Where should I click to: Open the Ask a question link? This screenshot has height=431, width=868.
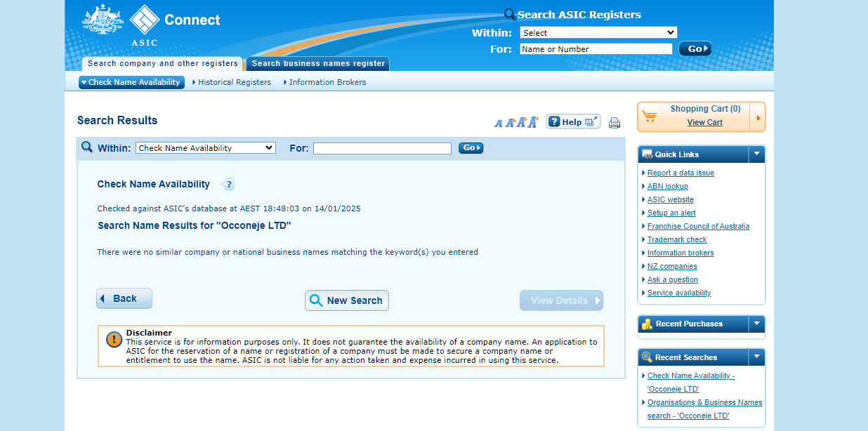pos(673,279)
